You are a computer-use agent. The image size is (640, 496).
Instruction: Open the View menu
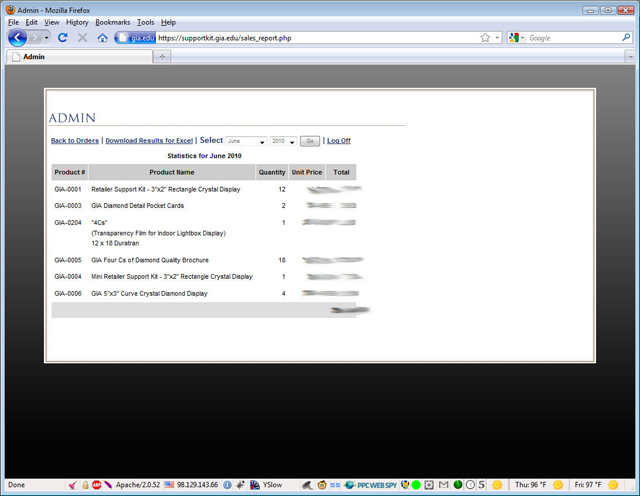[x=51, y=22]
